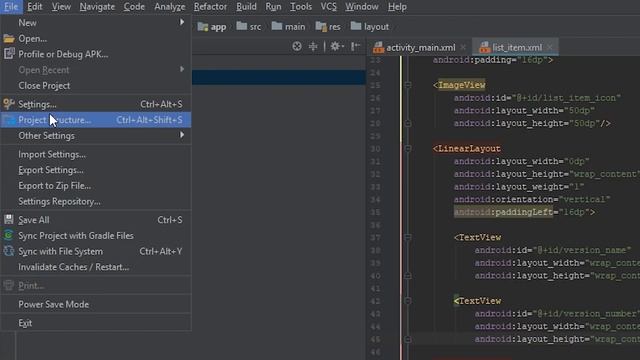The height and width of the screenshot is (360, 640).
Task: Close the activity_main.xml tab
Action: click(463, 47)
